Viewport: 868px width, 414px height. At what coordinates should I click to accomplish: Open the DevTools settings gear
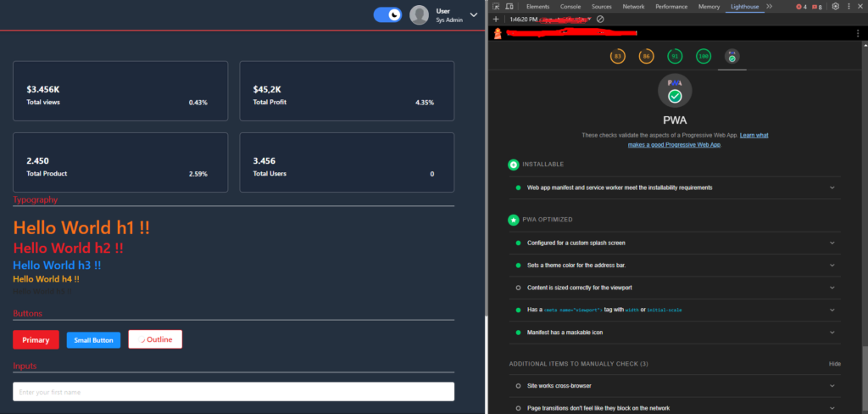pyautogui.click(x=835, y=6)
